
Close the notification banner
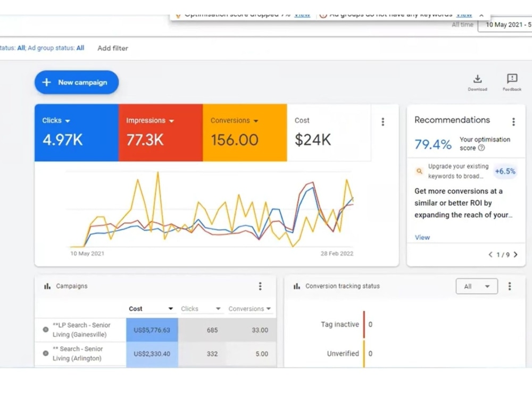[481, 15]
